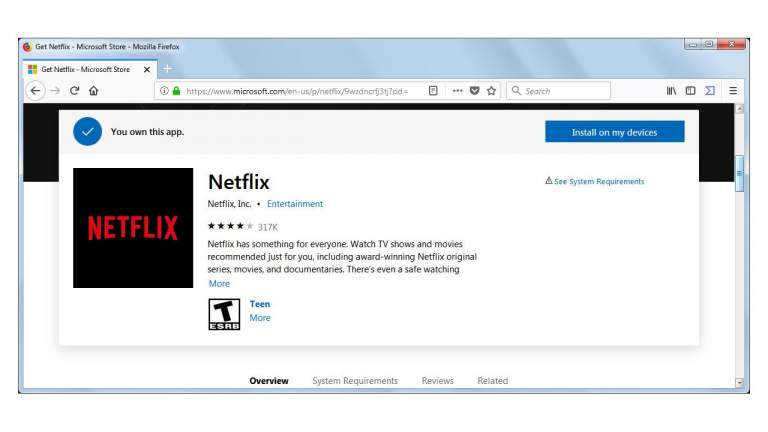The width and height of the screenshot is (768, 432).
Task: Click the URL address field
Action: pyautogui.click(x=297, y=91)
